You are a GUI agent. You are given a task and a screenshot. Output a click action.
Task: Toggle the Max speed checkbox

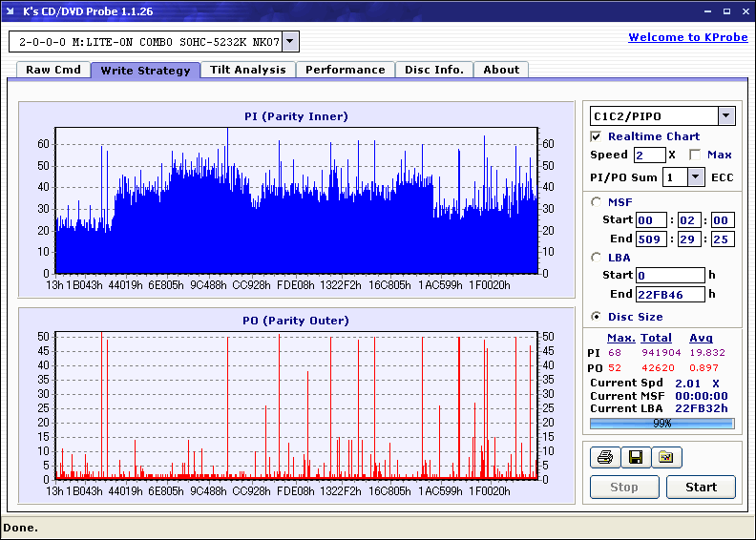tap(694, 155)
